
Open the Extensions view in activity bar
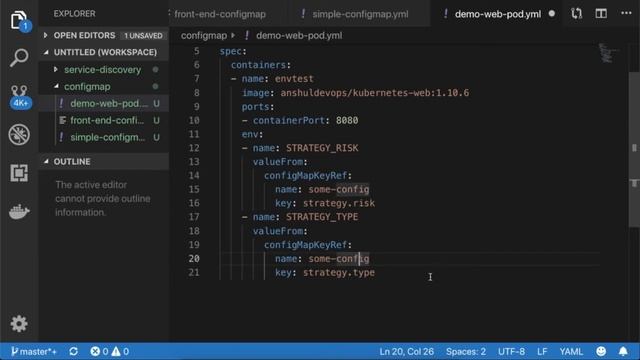pos(19,173)
